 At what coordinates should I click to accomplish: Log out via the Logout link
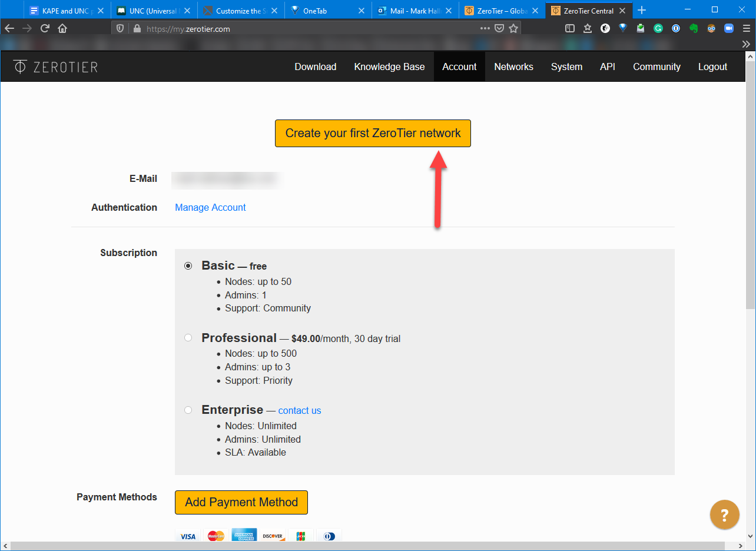[x=712, y=67]
